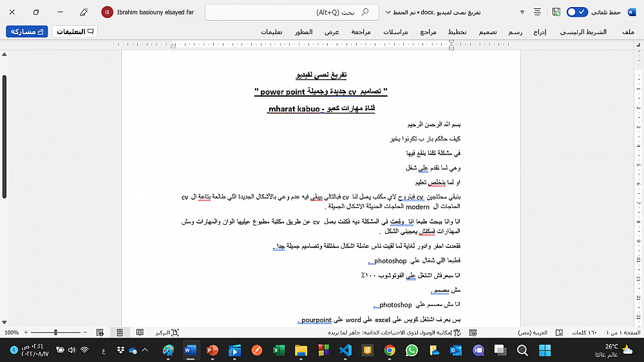This screenshot has height=362, width=644.
Task: Open the تصميم Design tab
Action: 488,32
